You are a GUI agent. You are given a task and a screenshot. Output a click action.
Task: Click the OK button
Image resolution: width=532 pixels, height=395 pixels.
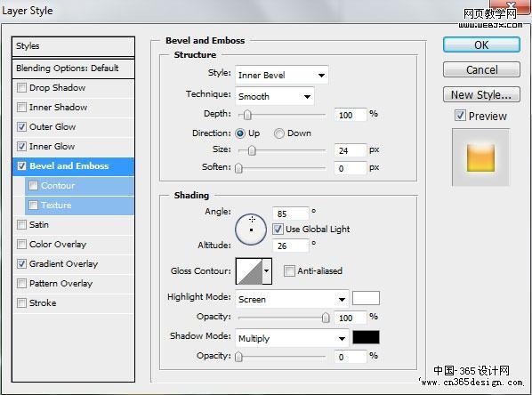point(481,44)
